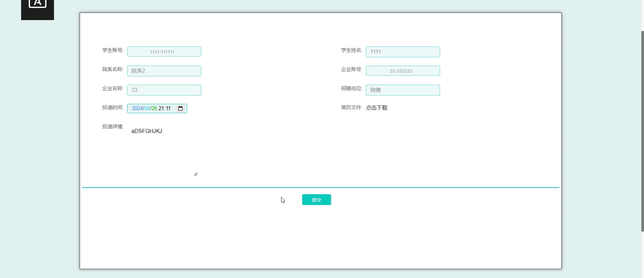Click the 简历文件 label
The height and width of the screenshot is (278, 644).
click(352, 108)
